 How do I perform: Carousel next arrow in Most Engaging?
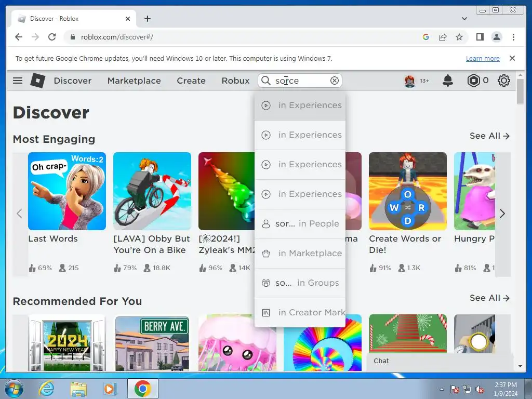[502, 214]
